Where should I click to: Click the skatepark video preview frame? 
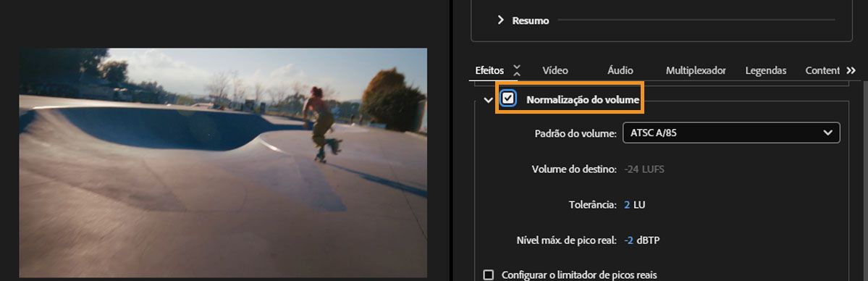pos(223,163)
